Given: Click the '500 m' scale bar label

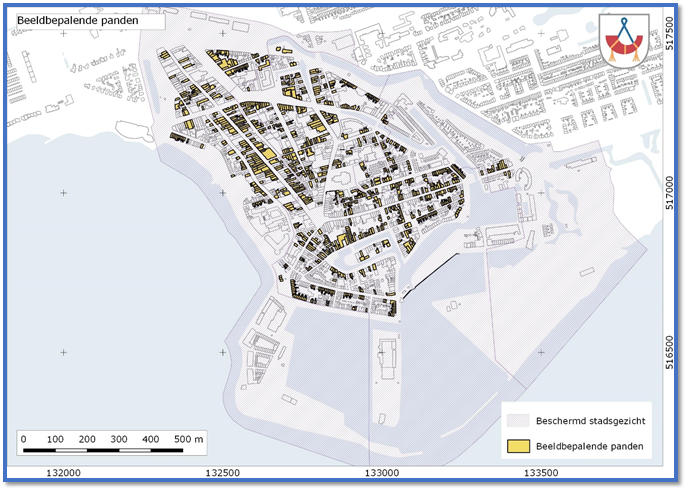Looking at the screenshot, I should tap(188, 439).
